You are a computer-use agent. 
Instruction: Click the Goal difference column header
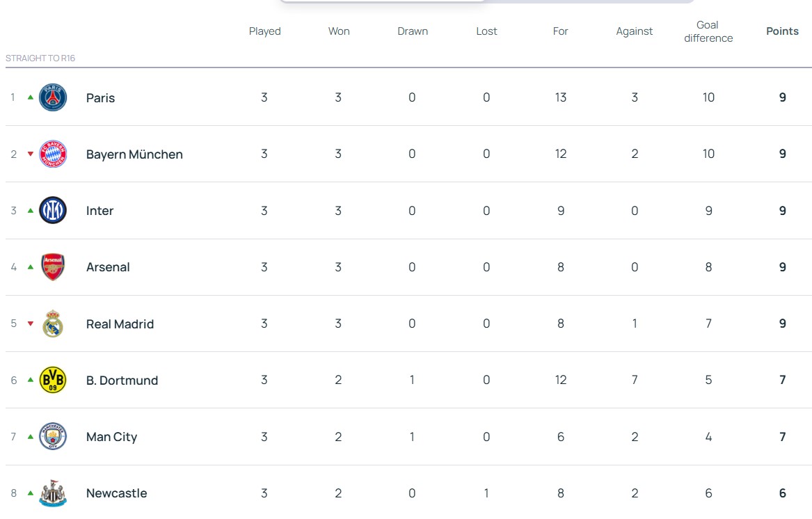coord(708,31)
